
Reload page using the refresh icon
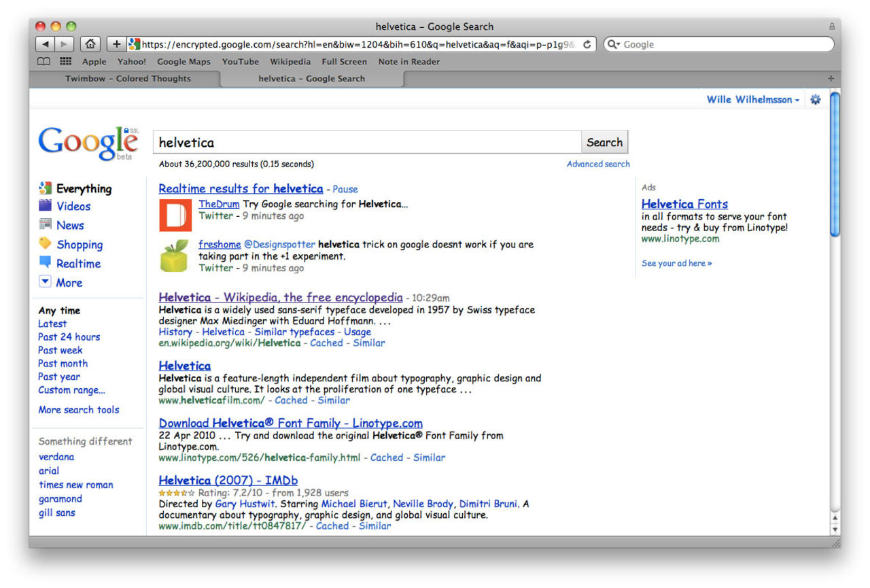587,44
